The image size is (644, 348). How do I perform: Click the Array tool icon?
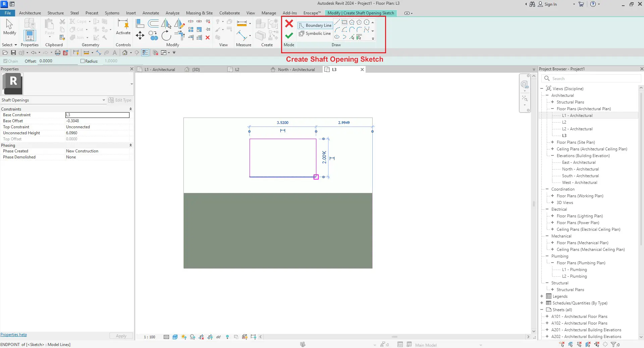coord(191,29)
